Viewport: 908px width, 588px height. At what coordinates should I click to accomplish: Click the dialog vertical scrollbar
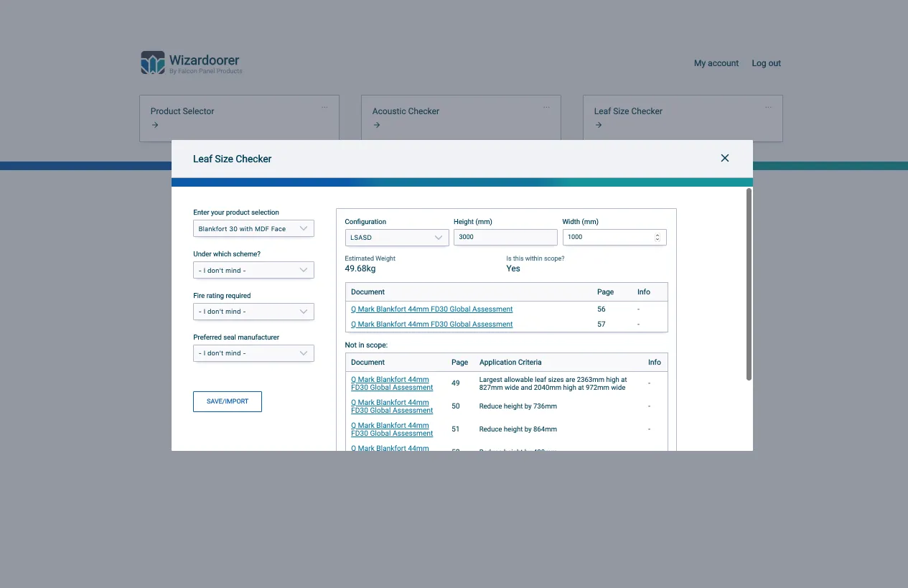(749, 284)
